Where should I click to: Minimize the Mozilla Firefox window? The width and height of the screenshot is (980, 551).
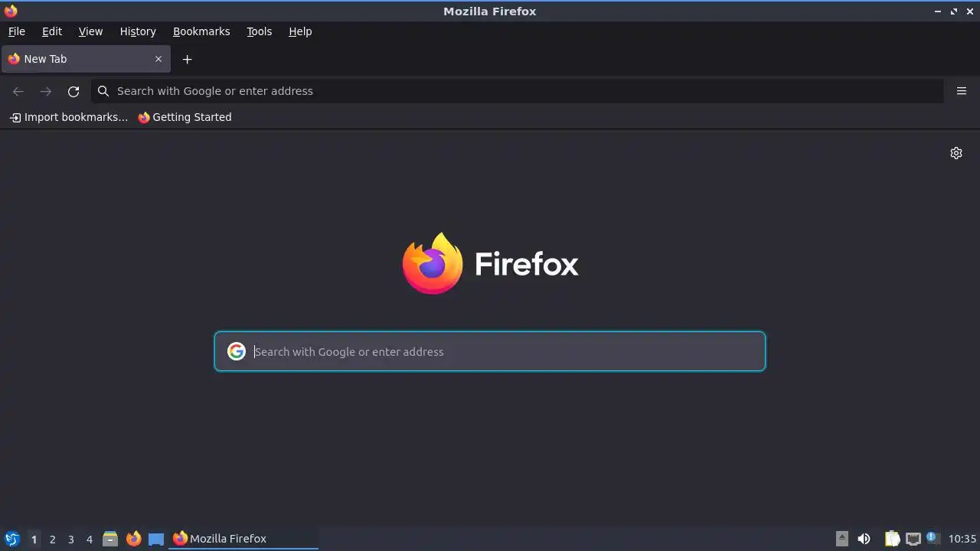tap(938, 11)
